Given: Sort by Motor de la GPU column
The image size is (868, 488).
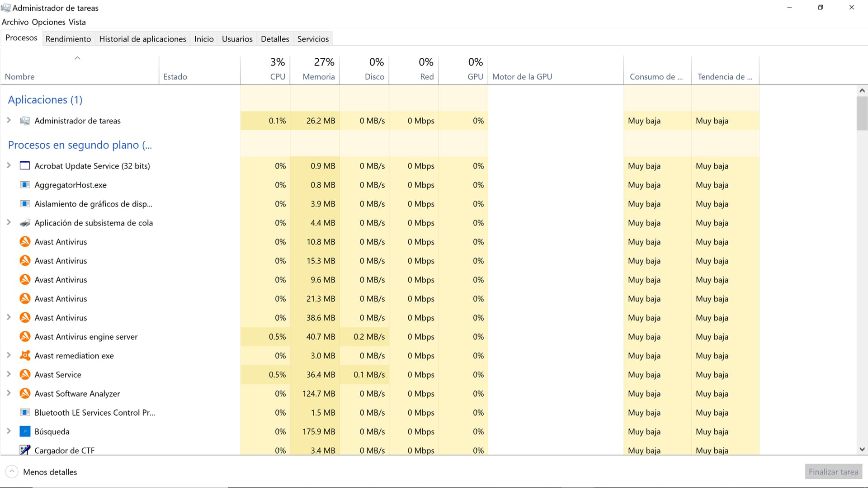Looking at the screenshot, I should pos(556,70).
